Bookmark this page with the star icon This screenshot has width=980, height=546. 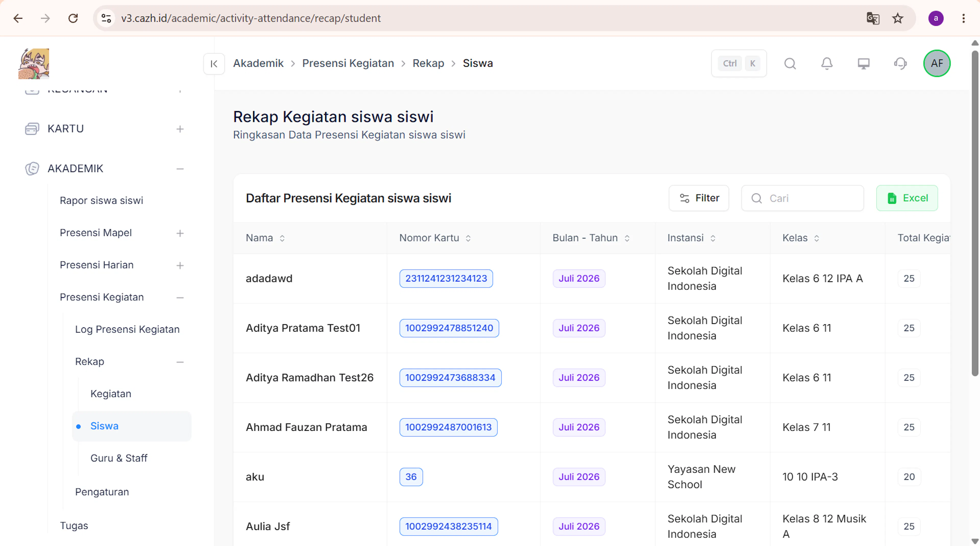point(898,18)
